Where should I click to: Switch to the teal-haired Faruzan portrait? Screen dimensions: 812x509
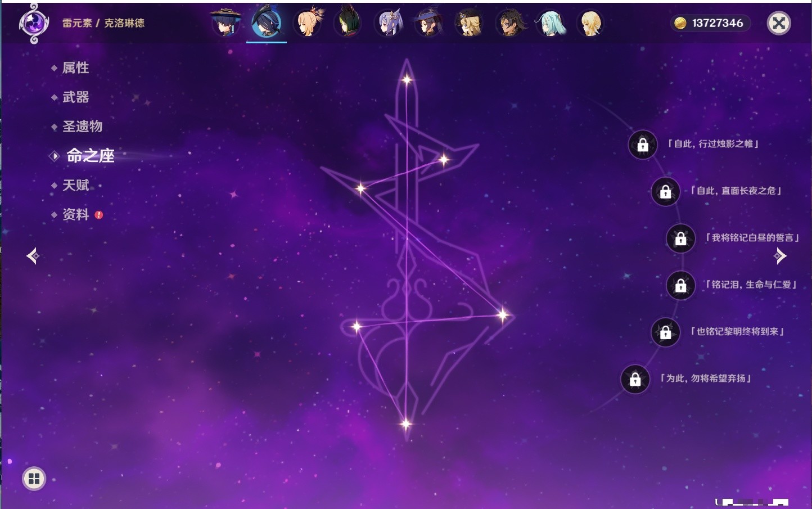pos(551,22)
